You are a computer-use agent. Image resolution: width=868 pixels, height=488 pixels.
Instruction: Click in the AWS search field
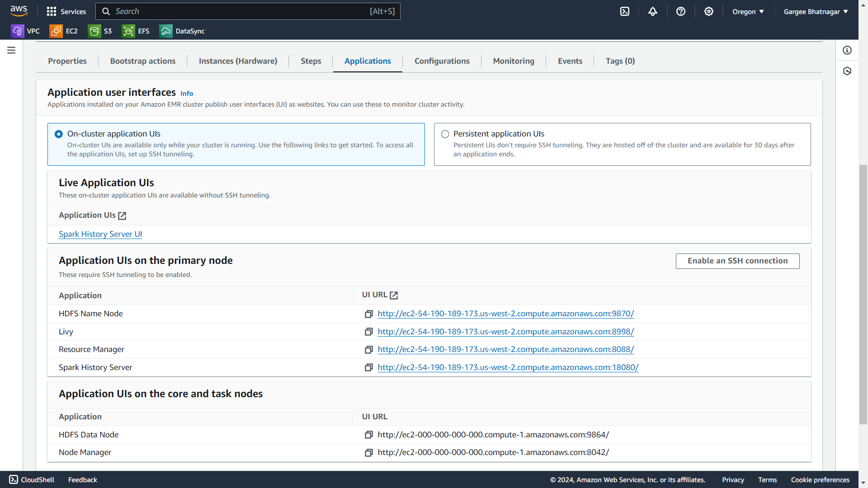(240, 12)
